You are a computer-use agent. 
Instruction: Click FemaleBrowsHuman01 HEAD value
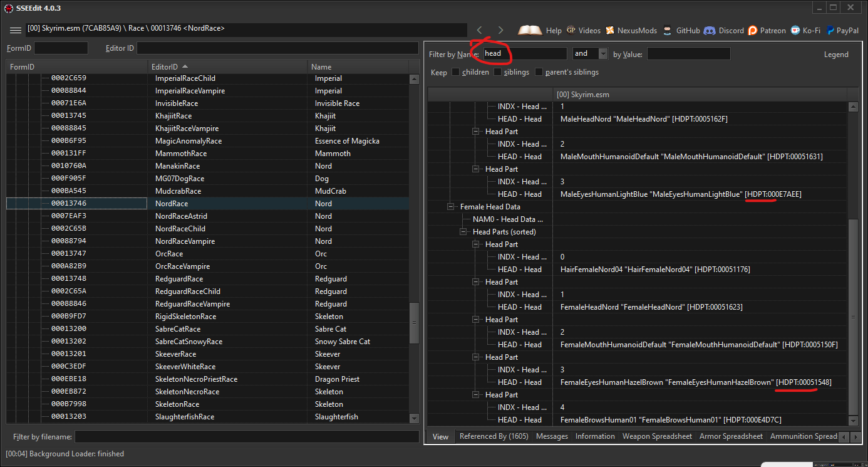(671, 419)
